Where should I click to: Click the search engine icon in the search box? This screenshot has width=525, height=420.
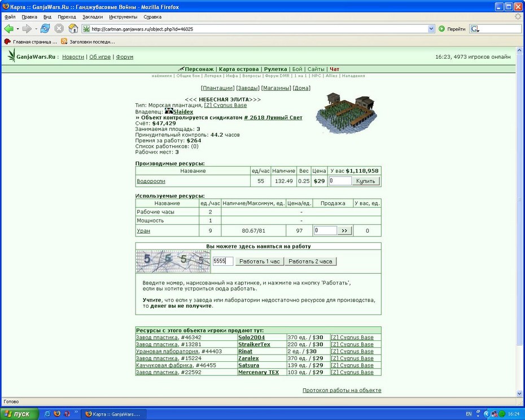click(474, 29)
